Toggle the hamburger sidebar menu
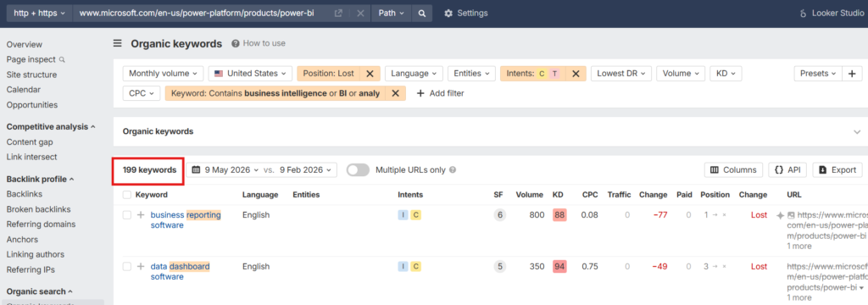Screen dimensions: 868x305 118,43
